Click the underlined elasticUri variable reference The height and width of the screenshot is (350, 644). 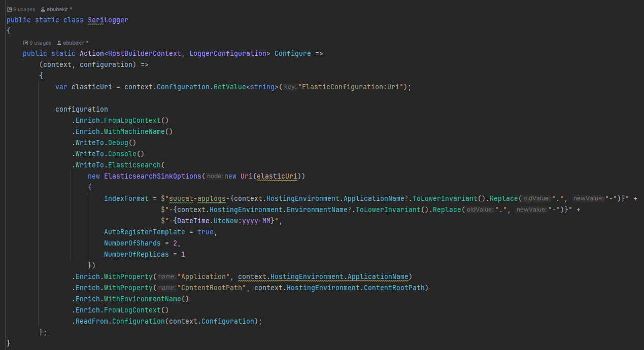277,176
